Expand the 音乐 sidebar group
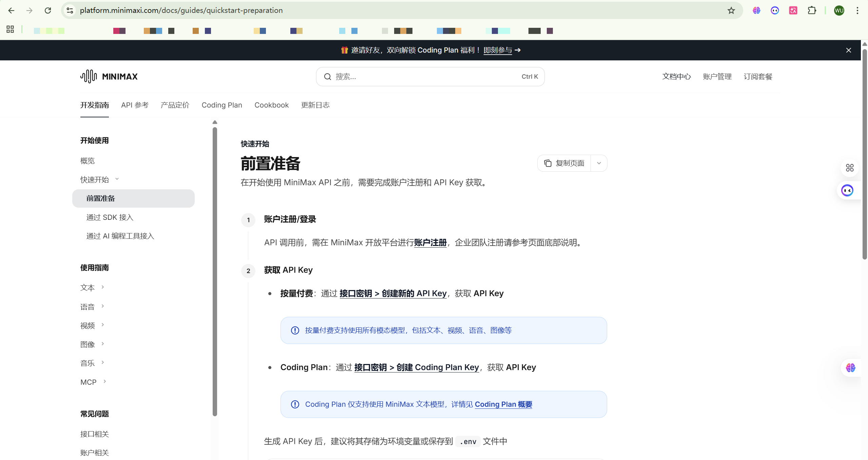This screenshot has height=460, width=868. coord(103,363)
